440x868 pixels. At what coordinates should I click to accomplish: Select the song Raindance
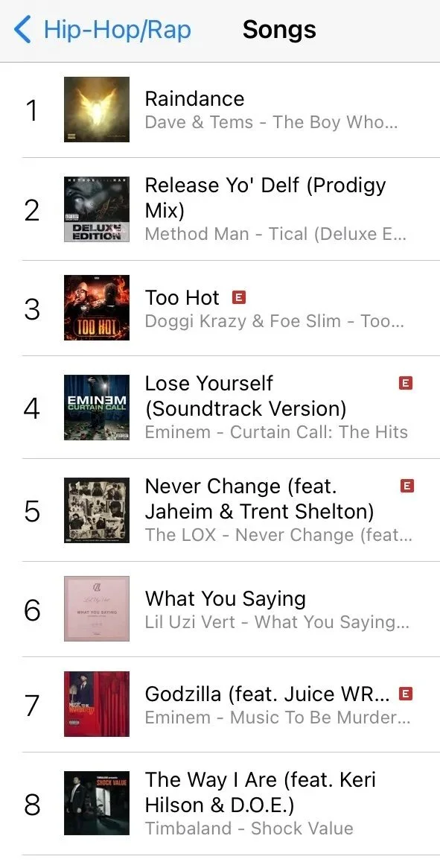pos(220,110)
